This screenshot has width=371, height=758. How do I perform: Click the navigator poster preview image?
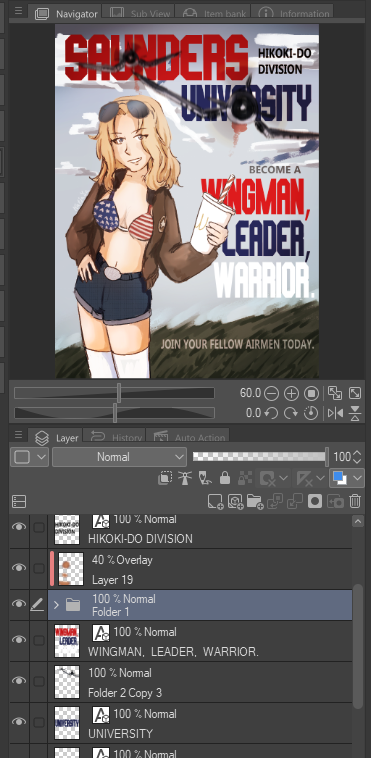[x=187, y=201]
